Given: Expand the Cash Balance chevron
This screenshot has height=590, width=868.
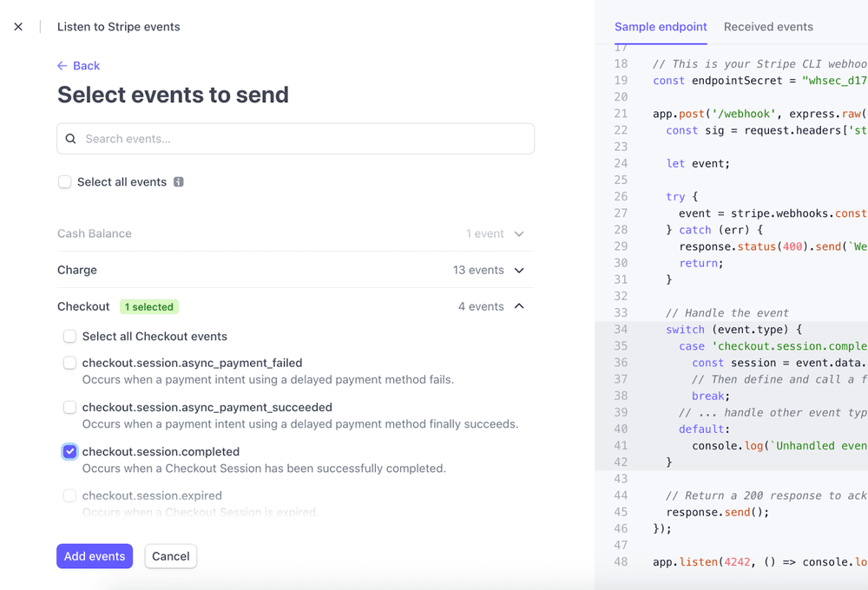Looking at the screenshot, I should tap(519, 233).
